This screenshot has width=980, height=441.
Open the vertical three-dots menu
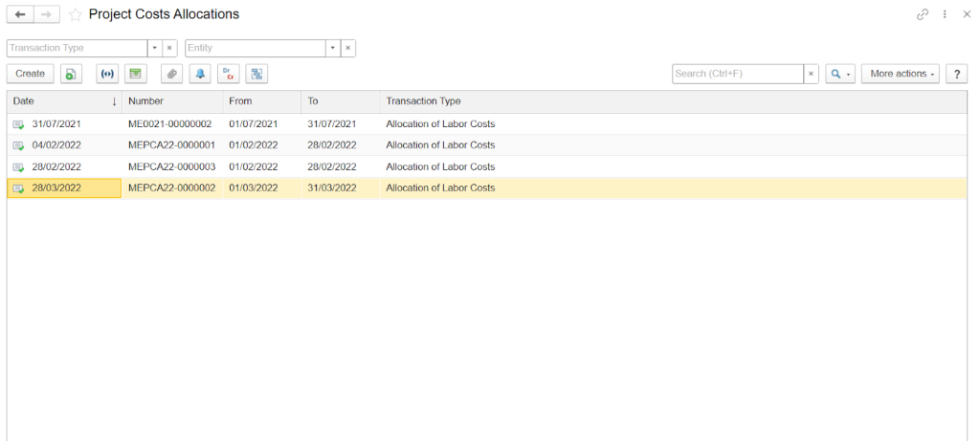945,14
